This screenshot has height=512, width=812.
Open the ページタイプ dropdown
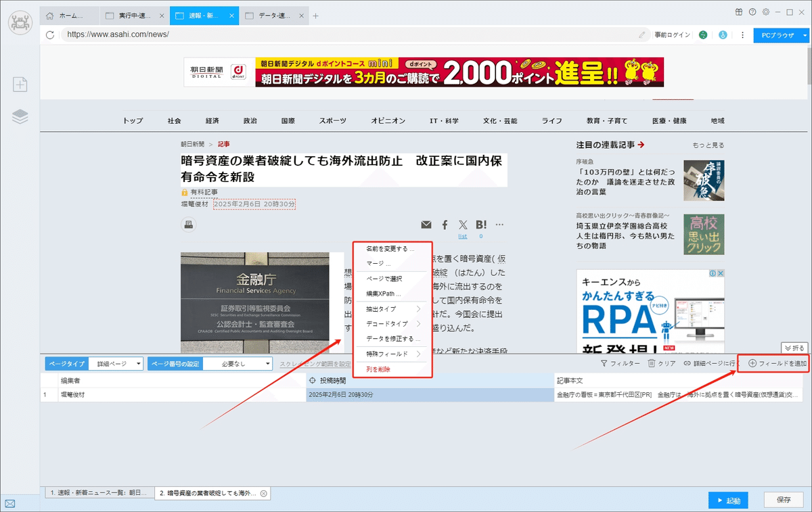(116, 364)
